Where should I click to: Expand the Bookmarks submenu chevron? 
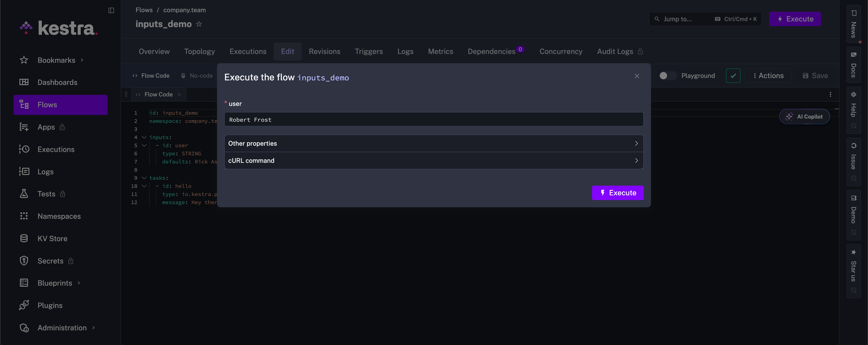click(82, 60)
